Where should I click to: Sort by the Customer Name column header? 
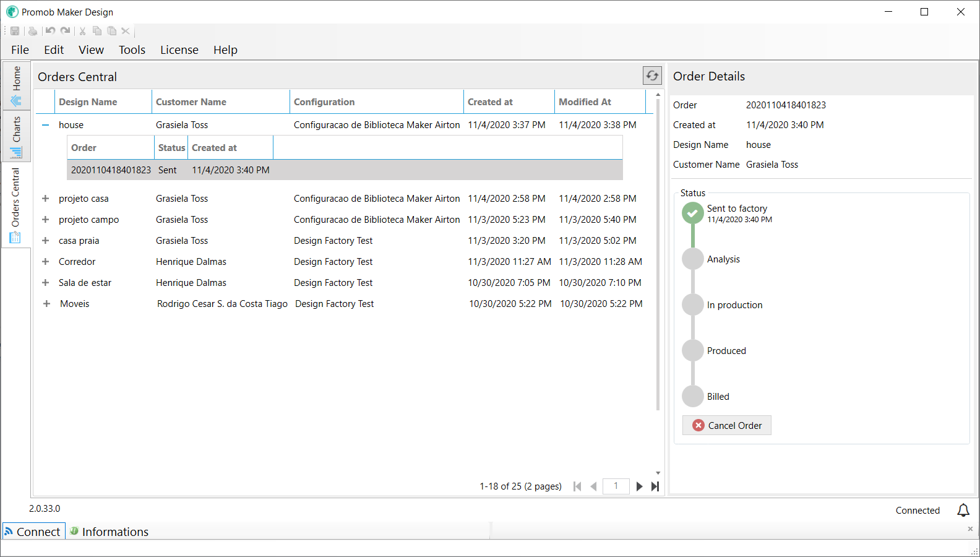(221, 102)
